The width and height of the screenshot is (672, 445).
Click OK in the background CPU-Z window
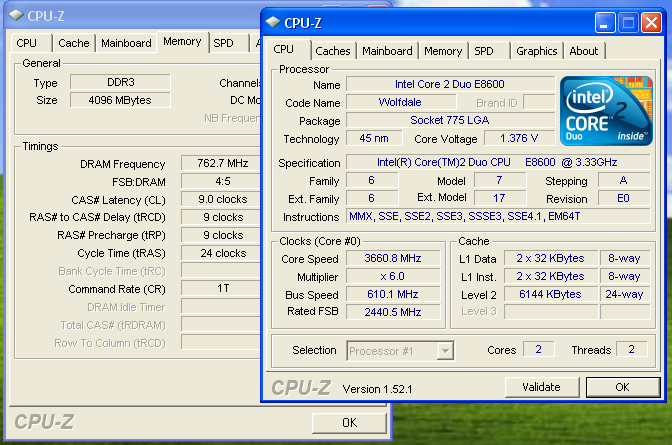click(349, 423)
